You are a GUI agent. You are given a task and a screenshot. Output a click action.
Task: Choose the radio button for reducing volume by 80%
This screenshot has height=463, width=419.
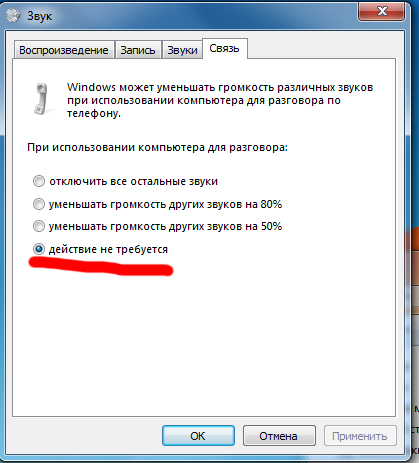tap(39, 204)
